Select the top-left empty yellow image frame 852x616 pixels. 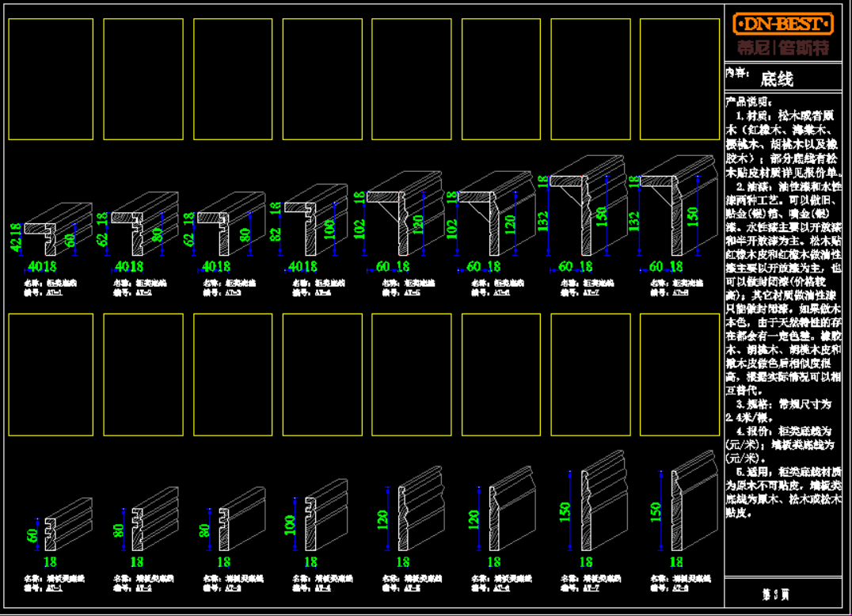pos(51,79)
